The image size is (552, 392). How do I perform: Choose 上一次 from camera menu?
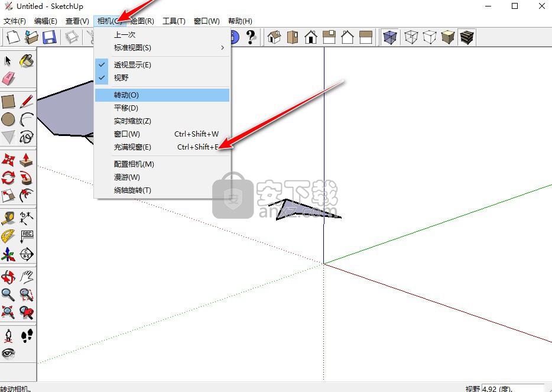163,34
